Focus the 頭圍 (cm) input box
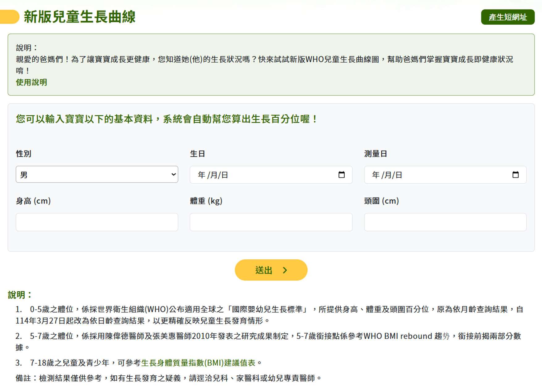 [445, 222]
